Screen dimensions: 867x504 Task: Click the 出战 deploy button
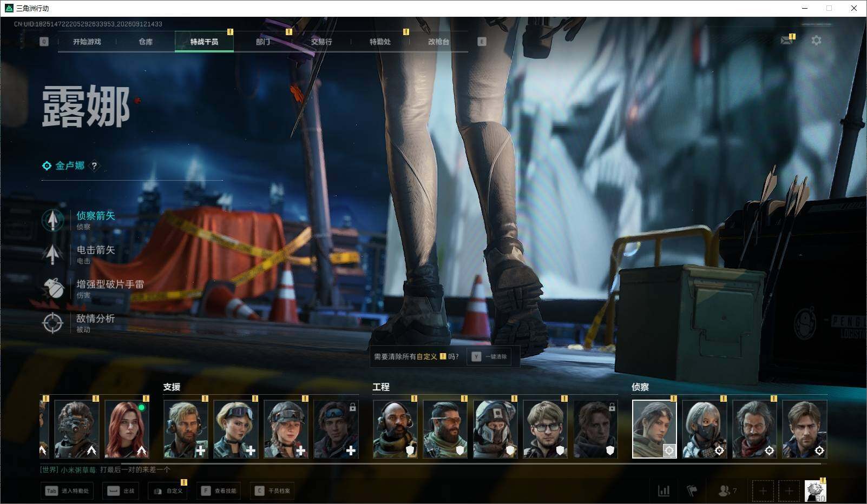[x=121, y=491]
